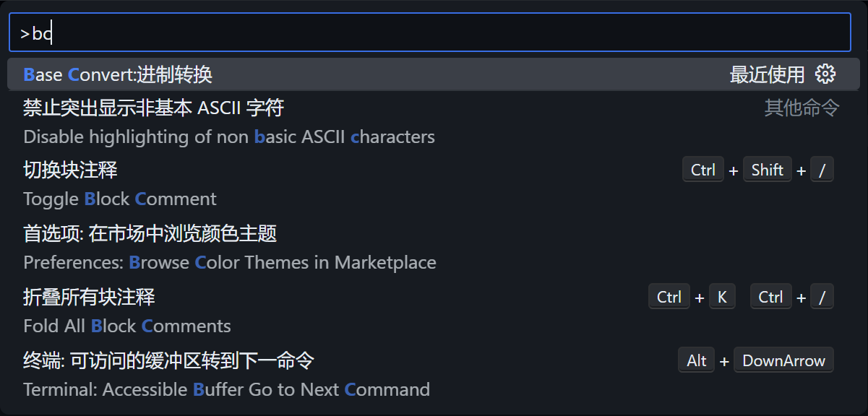The image size is (868, 416).
Task: Click the Alt keybinding badge
Action: pos(697,360)
